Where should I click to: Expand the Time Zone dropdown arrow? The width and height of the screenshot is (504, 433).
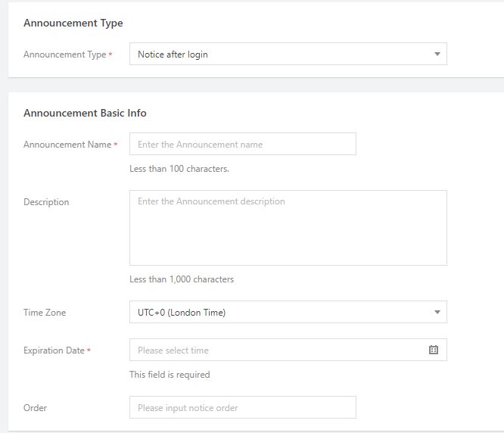point(437,313)
